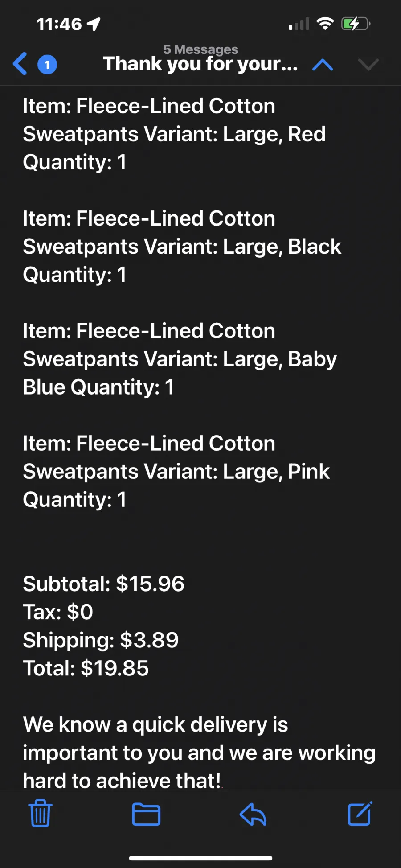The height and width of the screenshot is (868, 401).
Task: Tap the home indicator bar at bottom
Action: tap(200, 858)
